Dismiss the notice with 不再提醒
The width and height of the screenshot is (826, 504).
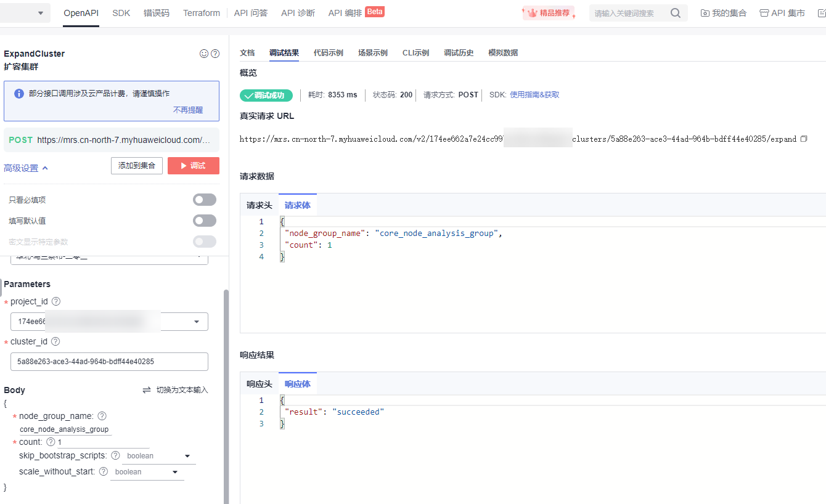(188, 110)
